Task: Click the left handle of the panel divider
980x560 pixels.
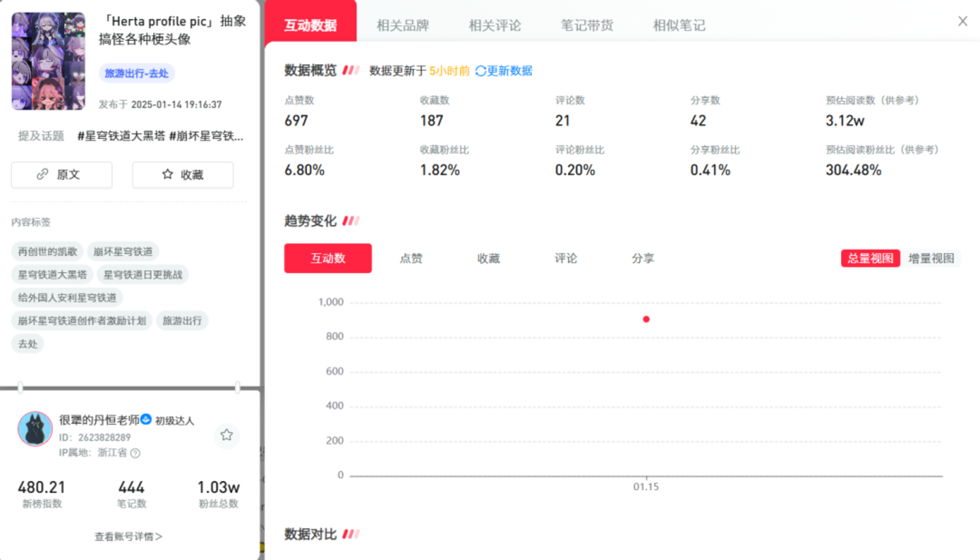Action: 20,388
